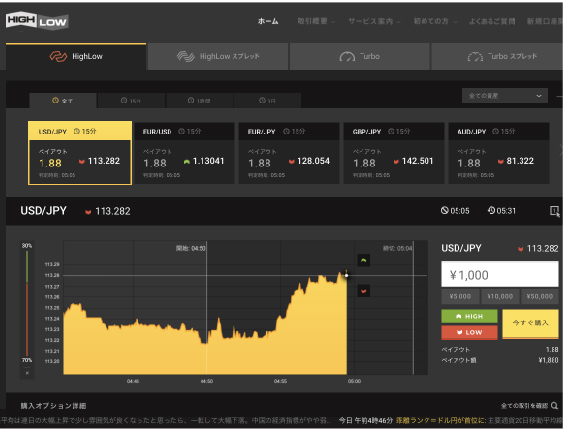Expand the サービス案内 menu
This screenshot has width=563, height=429.
tap(374, 21)
